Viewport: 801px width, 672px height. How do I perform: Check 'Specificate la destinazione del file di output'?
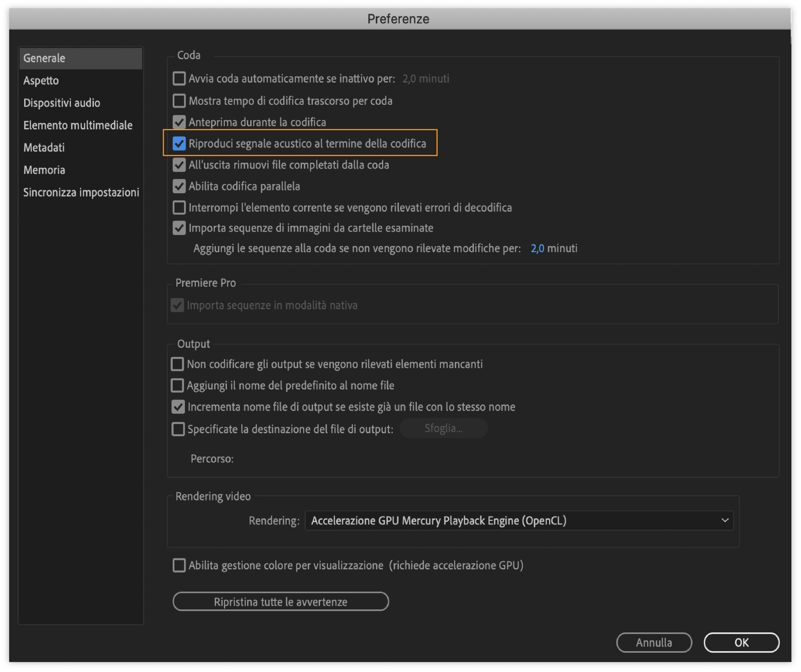pyautogui.click(x=178, y=429)
